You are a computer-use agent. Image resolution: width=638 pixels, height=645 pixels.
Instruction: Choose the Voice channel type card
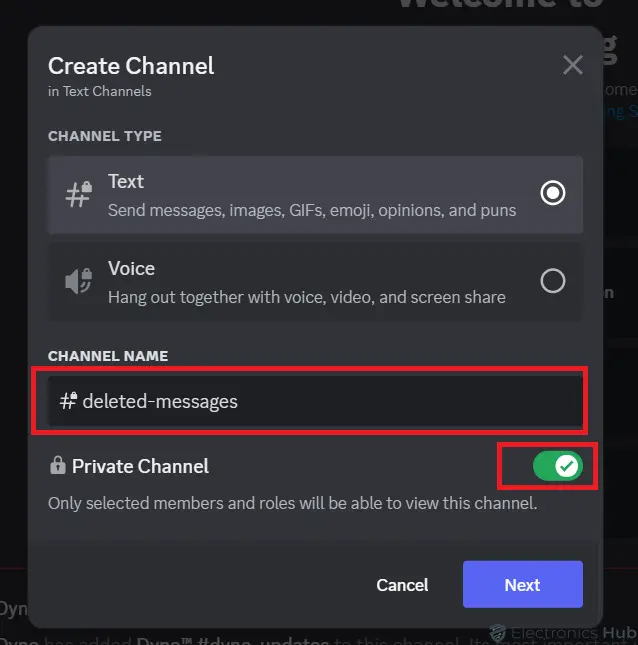(315, 282)
